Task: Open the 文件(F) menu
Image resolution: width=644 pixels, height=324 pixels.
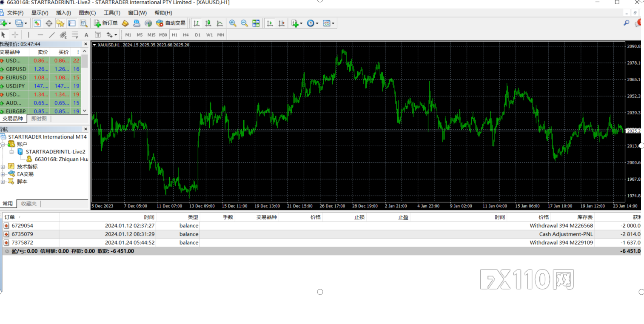Action: click(x=15, y=13)
